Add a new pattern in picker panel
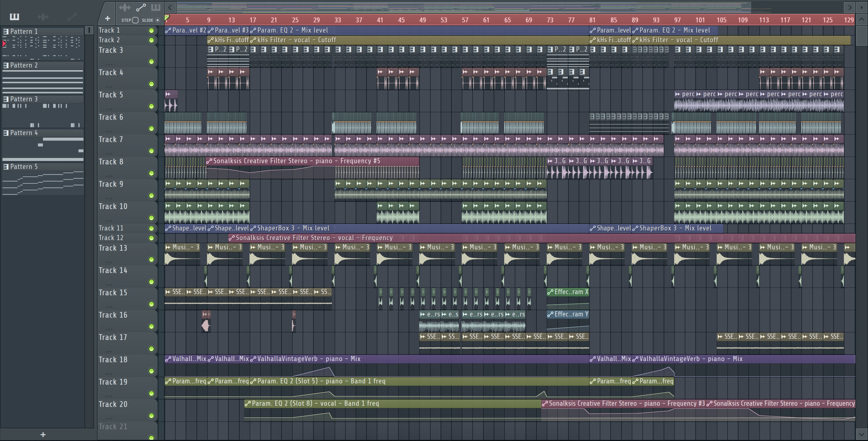This screenshot has width=868, height=441. pyautogui.click(x=43, y=435)
